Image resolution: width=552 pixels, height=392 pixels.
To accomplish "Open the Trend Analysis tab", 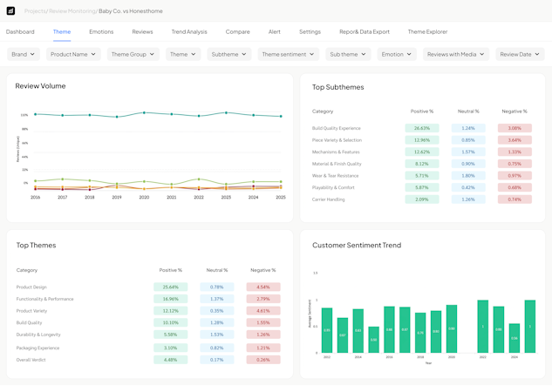I will pos(189,31).
